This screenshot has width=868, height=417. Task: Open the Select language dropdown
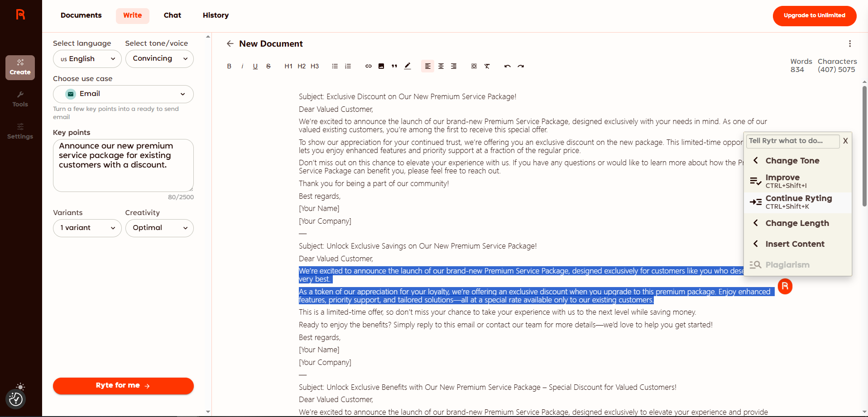point(87,59)
